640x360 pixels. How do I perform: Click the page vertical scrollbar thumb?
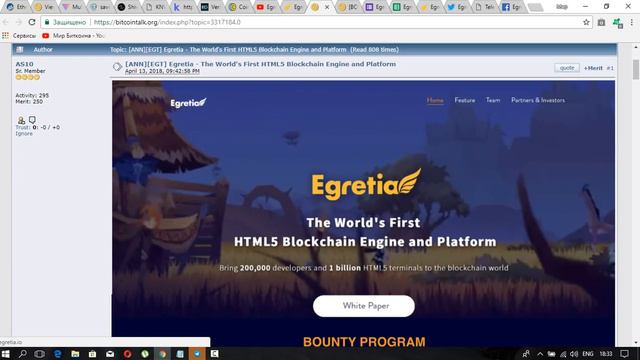(636, 69)
